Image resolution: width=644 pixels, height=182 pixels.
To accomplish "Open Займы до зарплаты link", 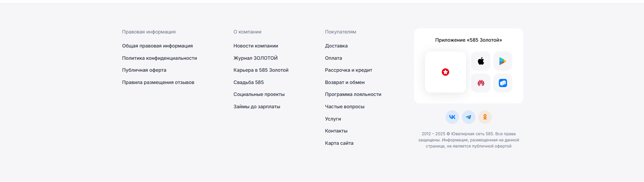I will tap(257, 107).
